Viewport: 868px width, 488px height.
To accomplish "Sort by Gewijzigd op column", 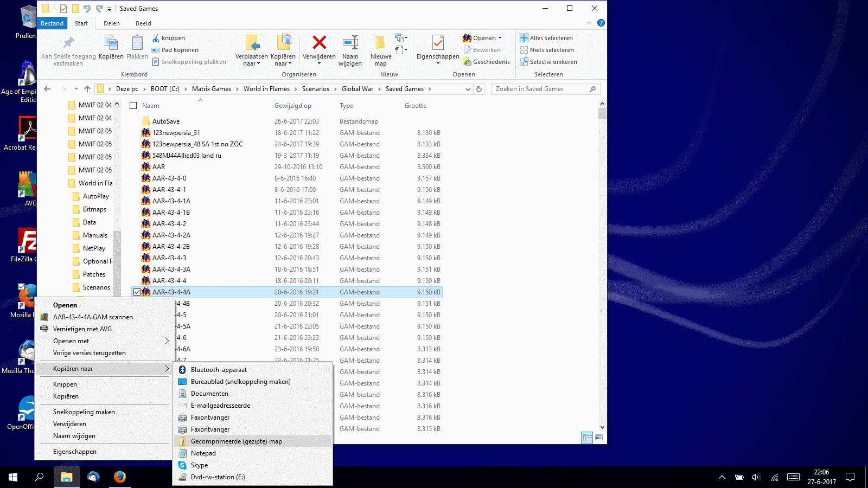I will click(x=293, y=106).
